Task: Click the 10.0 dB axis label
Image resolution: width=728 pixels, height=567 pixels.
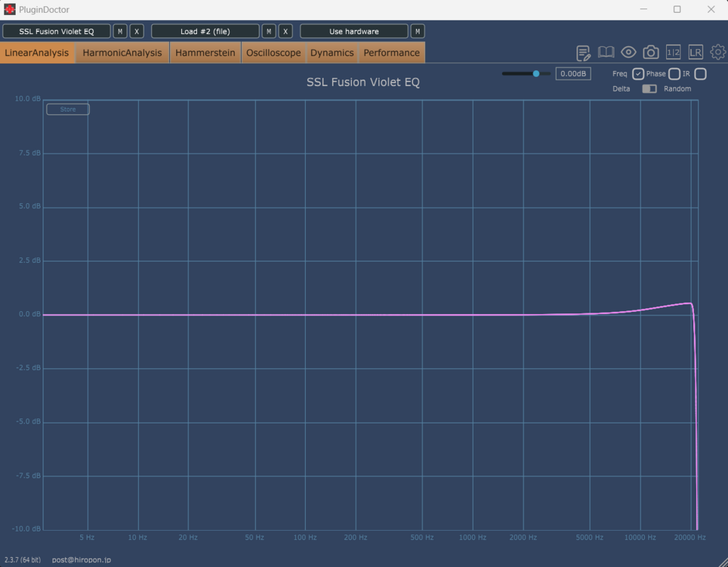Action: point(28,98)
